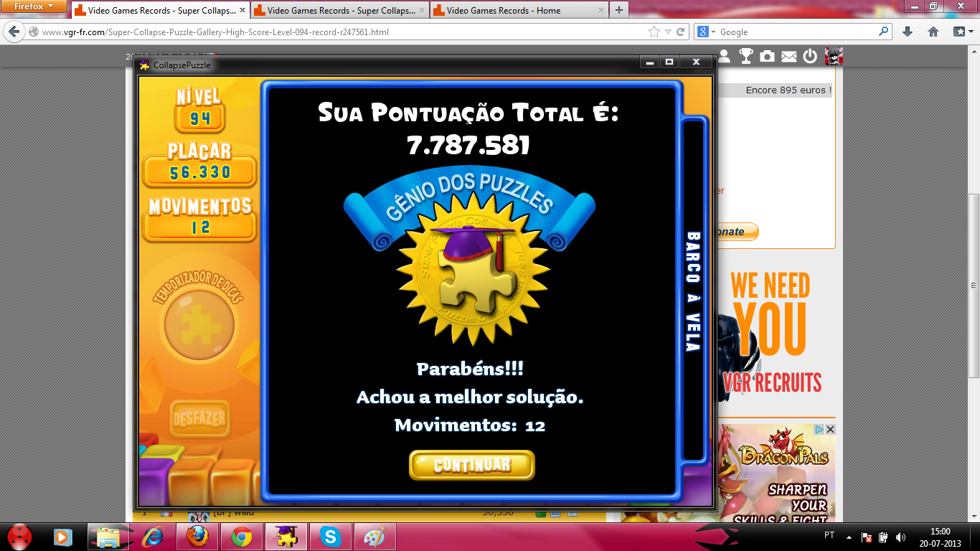The height and width of the screenshot is (551, 980).
Task: Reload the page with the refresh icon
Action: [681, 32]
